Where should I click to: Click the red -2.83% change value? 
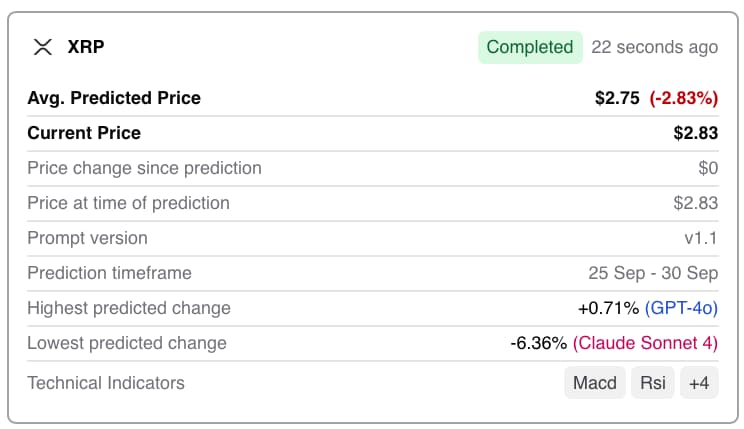pos(683,98)
